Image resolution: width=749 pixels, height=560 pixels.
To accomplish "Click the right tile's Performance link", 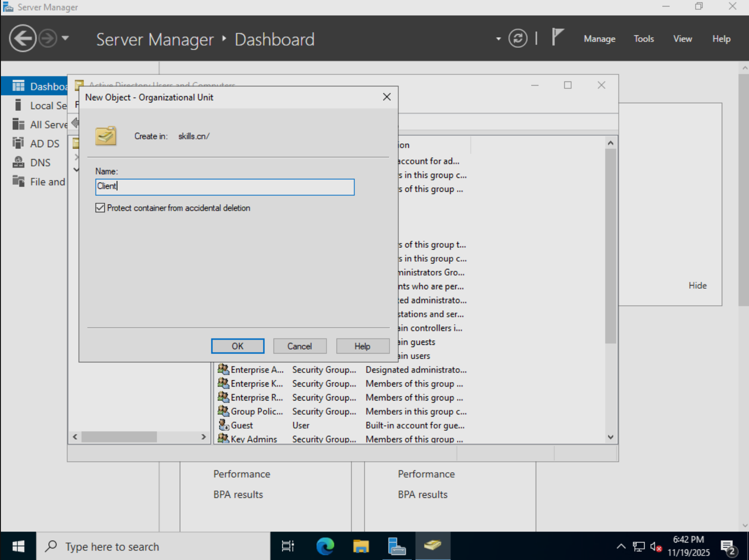I will tap(426, 474).
